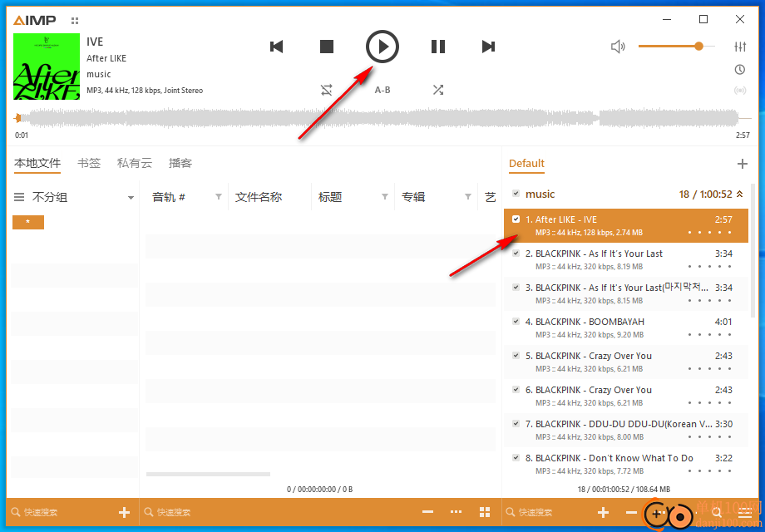This screenshot has height=532, width=765.
Task: Uncheck track 3 checkbox
Action: coord(516,288)
